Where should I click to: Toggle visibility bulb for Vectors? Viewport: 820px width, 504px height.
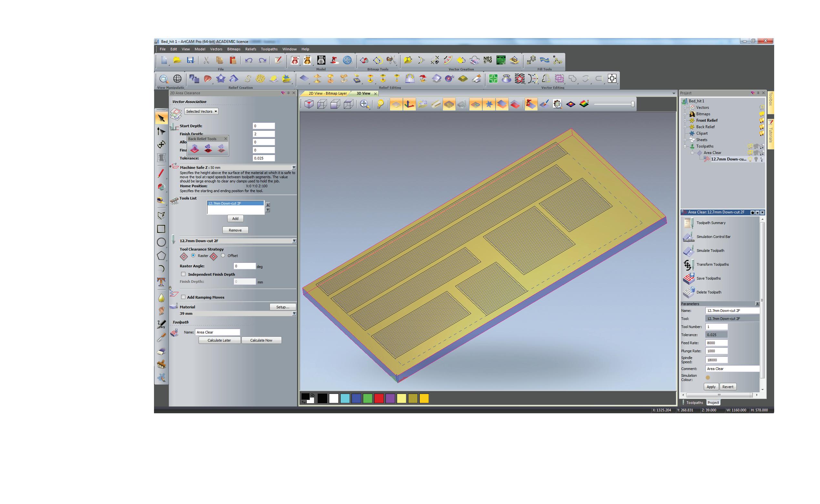pyautogui.click(x=762, y=108)
